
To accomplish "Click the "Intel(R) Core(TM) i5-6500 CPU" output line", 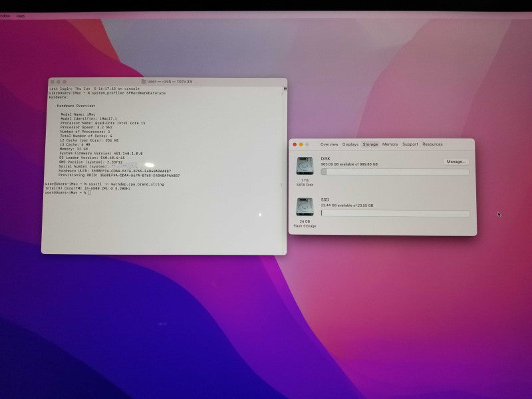I will [88, 188].
